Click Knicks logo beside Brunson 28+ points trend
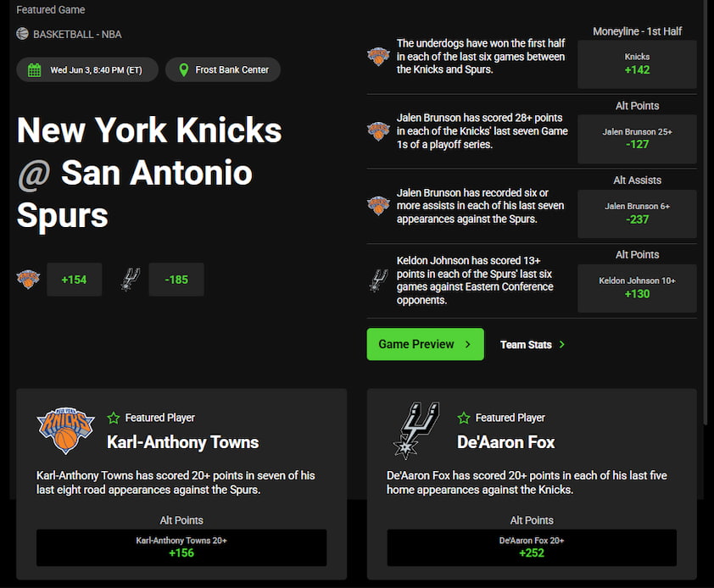This screenshot has width=714, height=588. point(378,131)
